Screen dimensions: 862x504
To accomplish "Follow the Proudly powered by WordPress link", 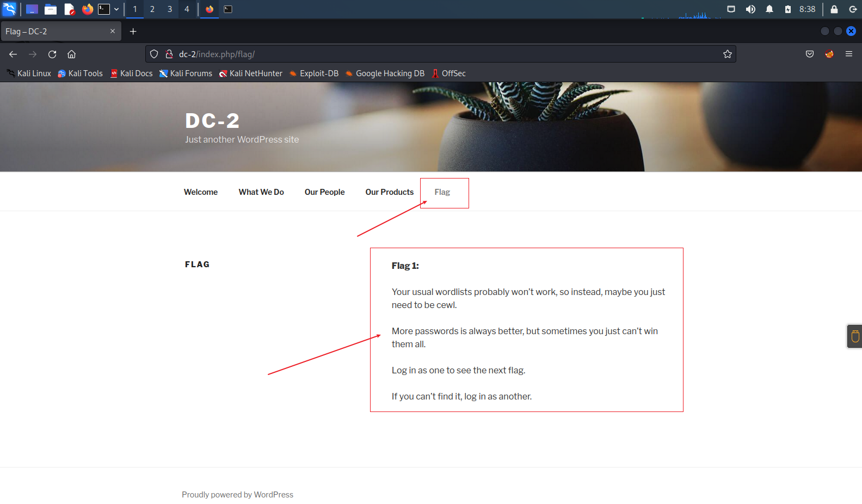I will click(x=237, y=495).
